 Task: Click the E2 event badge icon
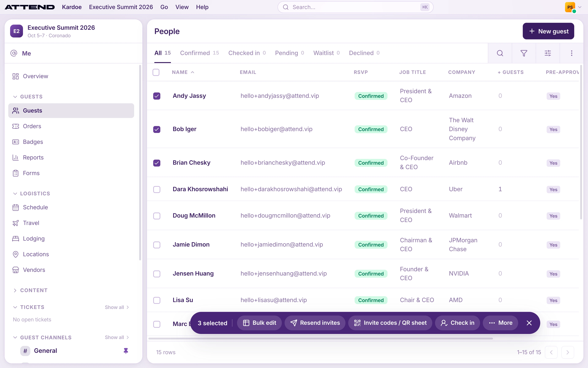(x=17, y=31)
